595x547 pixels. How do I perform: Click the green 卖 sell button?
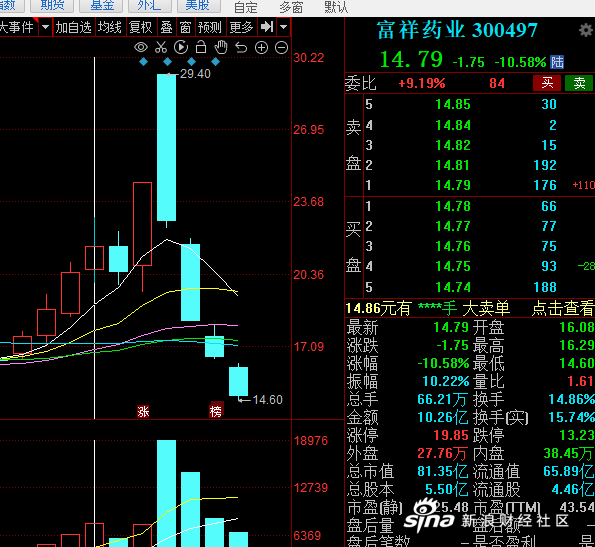579,83
